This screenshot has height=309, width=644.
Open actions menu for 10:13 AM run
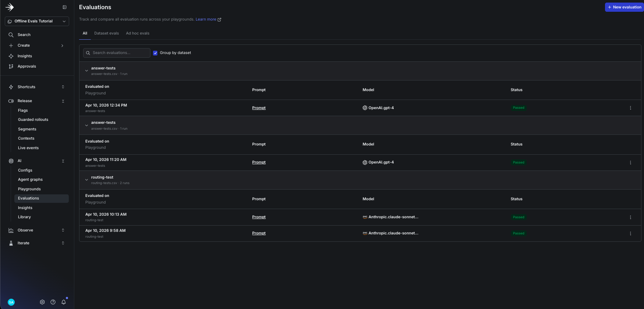(630, 218)
